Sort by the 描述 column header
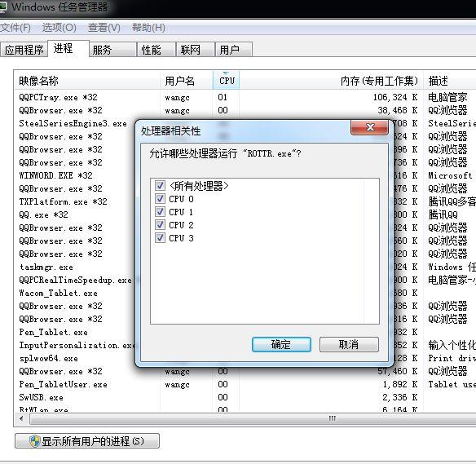This screenshot has height=464, width=476. (x=450, y=81)
